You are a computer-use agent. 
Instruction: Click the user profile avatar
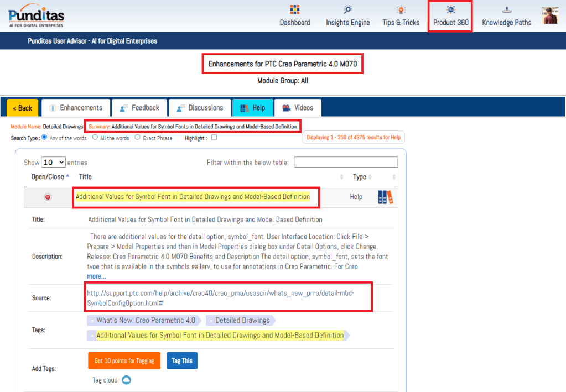[x=549, y=15]
